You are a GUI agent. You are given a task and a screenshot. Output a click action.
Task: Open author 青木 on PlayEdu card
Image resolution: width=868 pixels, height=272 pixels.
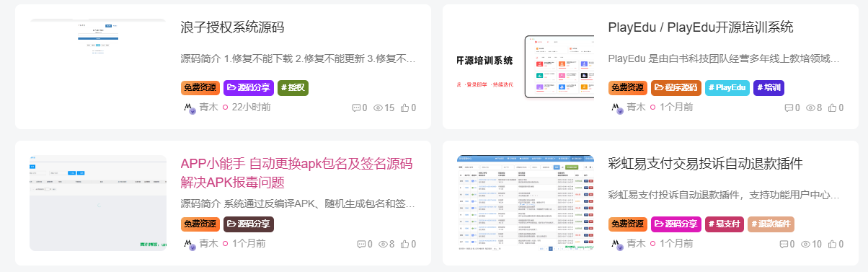pyautogui.click(x=636, y=107)
